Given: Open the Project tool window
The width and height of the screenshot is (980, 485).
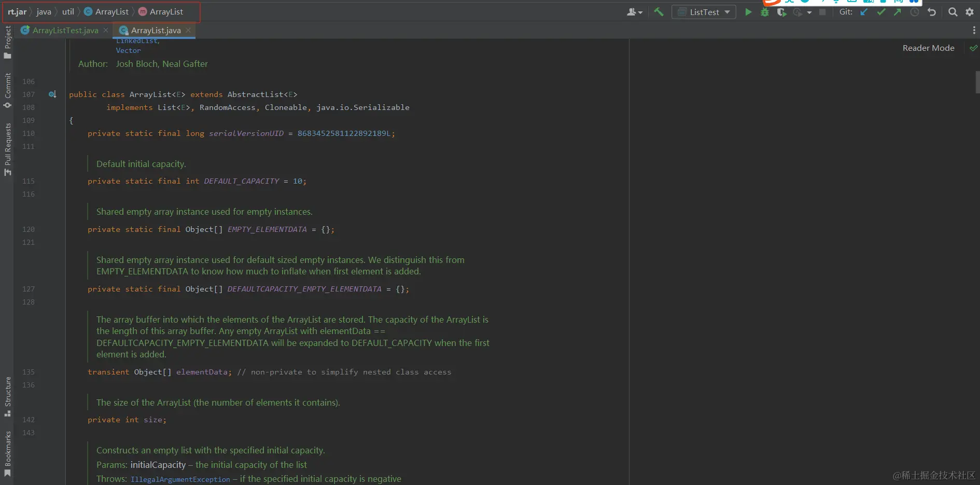Looking at the screenshot, I should tap(8, 42).
